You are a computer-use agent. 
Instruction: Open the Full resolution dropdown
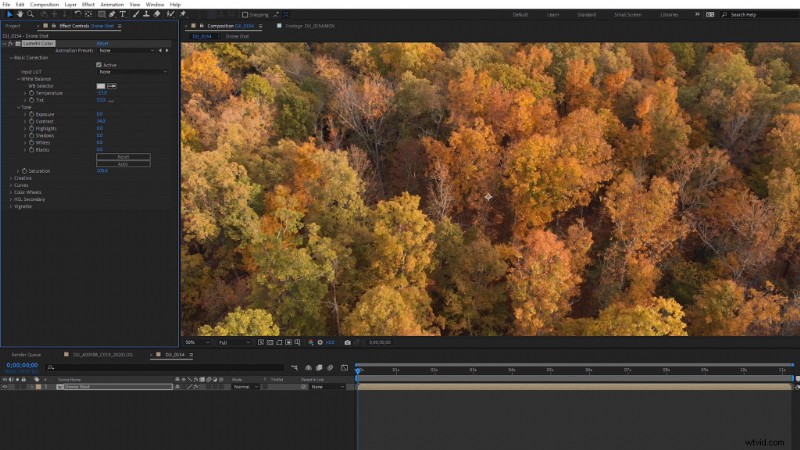point(234,342)
